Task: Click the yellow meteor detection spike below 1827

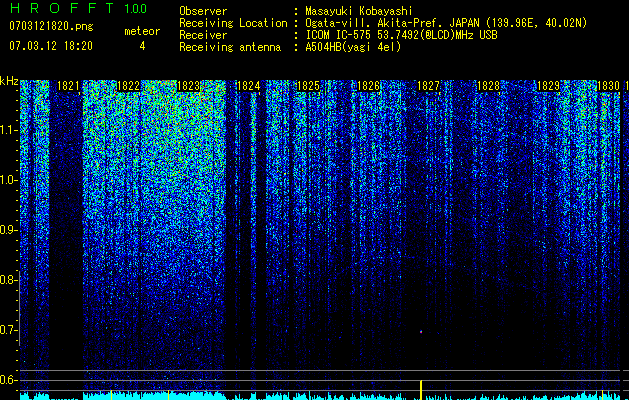Action: pyautogui.click(x=421, y=390)
